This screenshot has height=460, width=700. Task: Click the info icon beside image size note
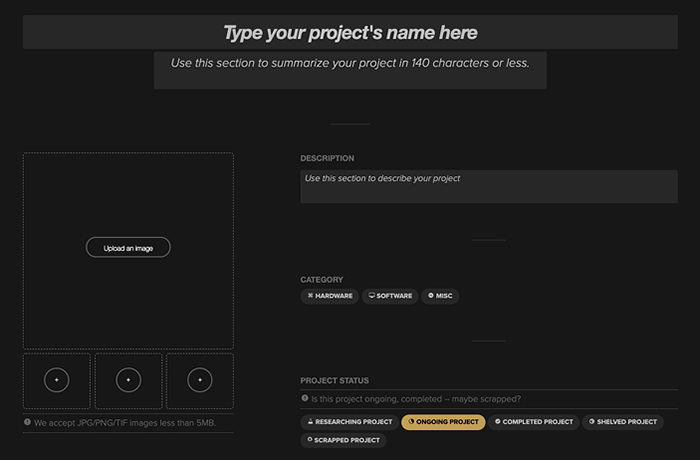click(x=27, y=422)
